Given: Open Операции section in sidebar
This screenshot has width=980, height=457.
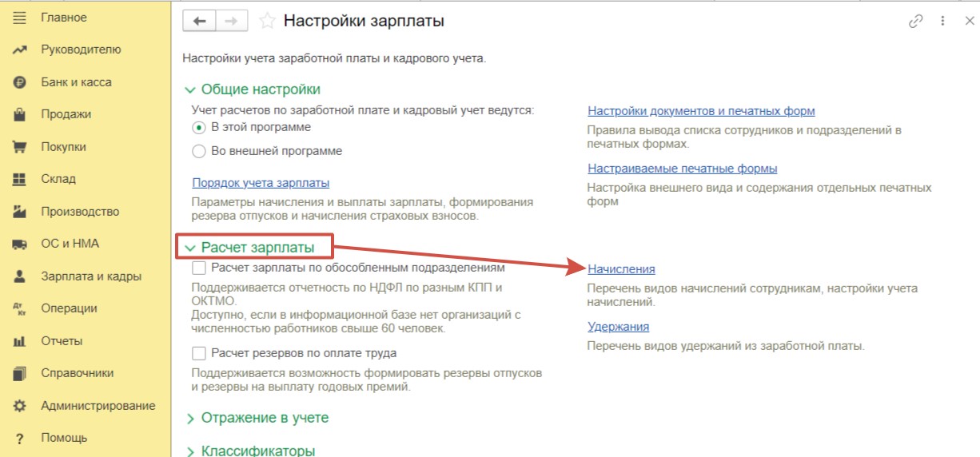Looking at the screenshot, I should [x=69, y=308].
